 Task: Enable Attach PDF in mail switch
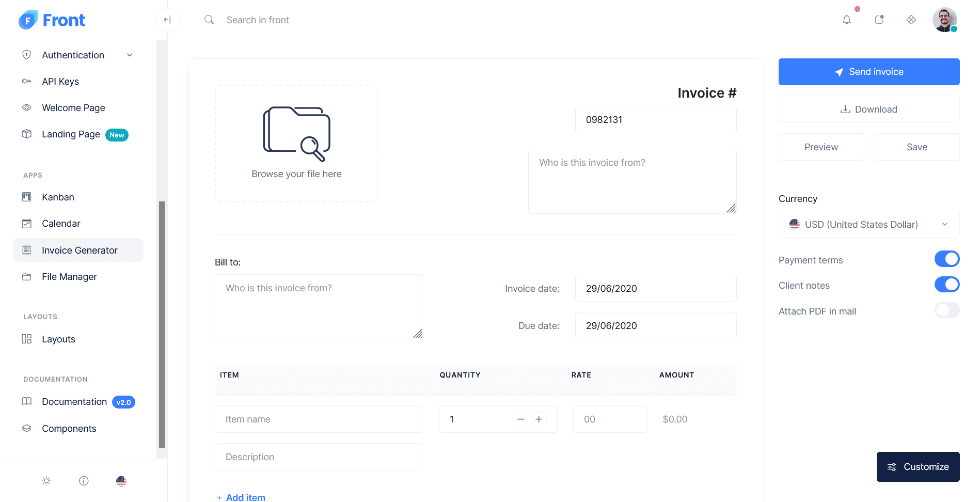(947, 310)
